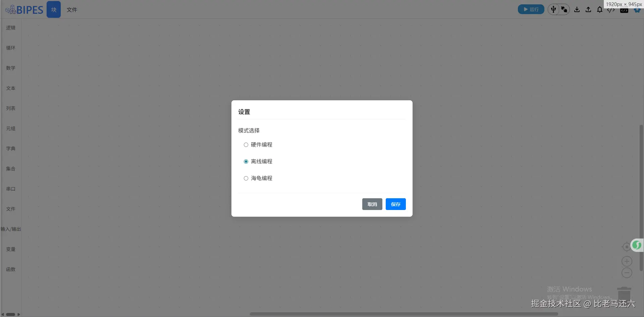Select the 离线编程 radio option
The image size is (644, 317).
tap(246, 161)
